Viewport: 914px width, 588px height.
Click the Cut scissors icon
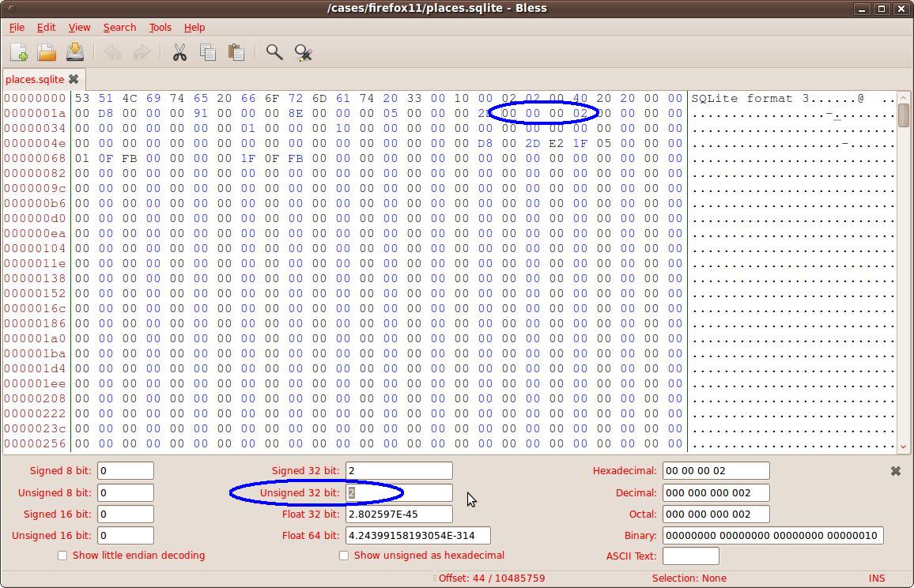pyautogui.click(x=179, y=52)
